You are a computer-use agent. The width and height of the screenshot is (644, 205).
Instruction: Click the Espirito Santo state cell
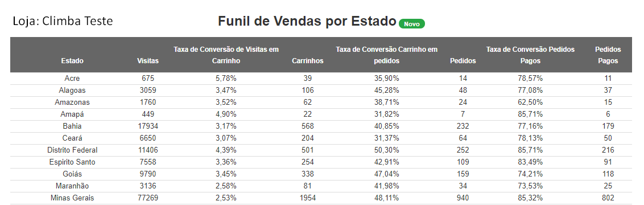(x=72, y=162)
